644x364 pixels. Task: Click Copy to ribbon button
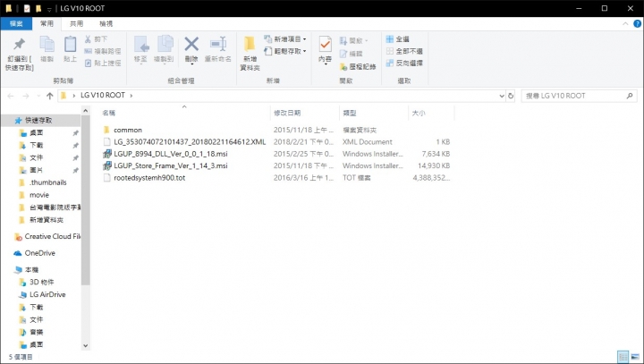164,49
